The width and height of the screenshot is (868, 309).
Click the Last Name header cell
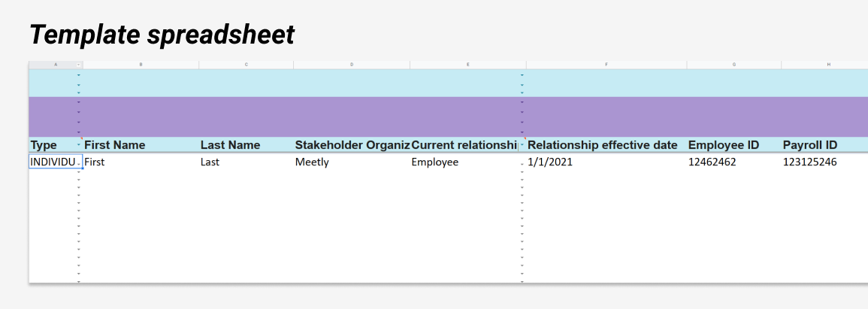(x=246, y=145)
